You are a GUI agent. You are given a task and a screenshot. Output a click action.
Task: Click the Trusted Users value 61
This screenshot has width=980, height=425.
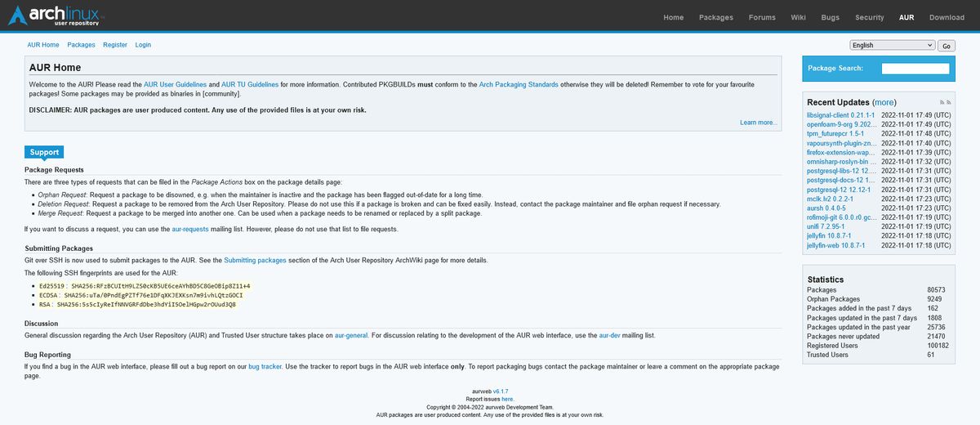pyautogui.click(x=931, y=355)
